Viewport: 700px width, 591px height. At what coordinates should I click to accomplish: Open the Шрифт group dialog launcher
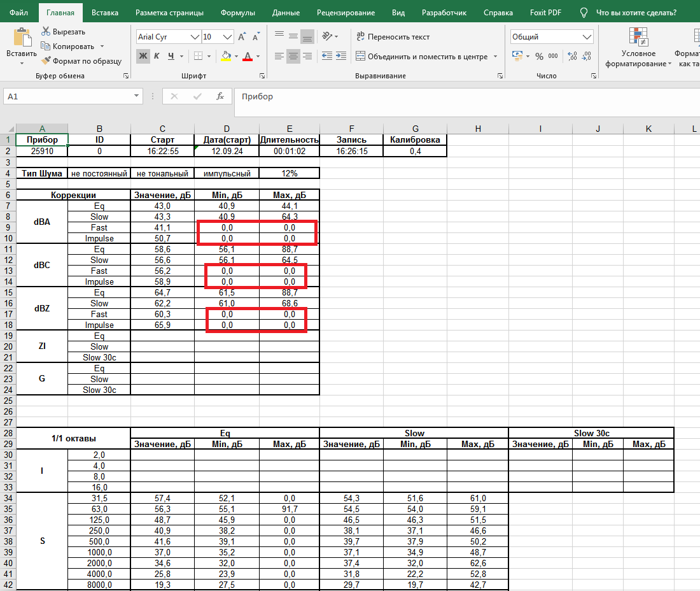pos(262,76)
